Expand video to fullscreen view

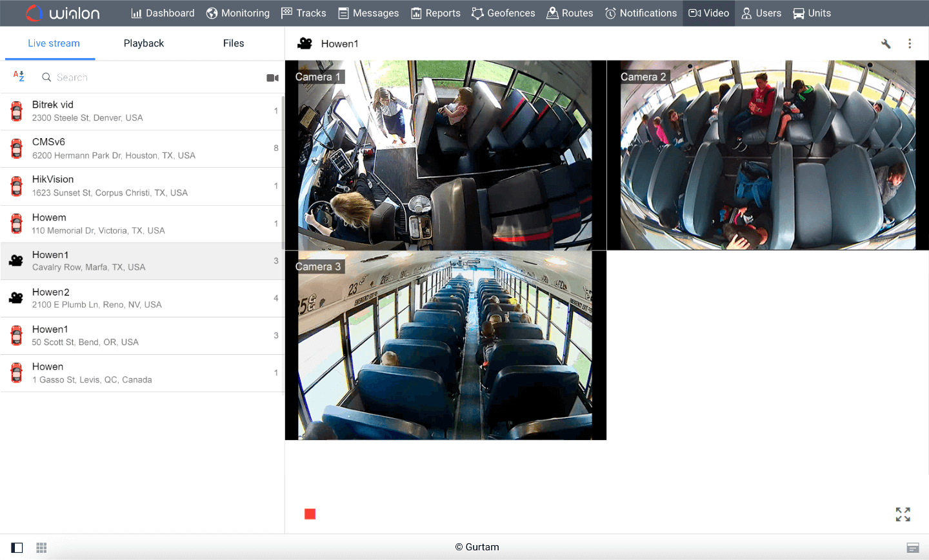(903, 514)
